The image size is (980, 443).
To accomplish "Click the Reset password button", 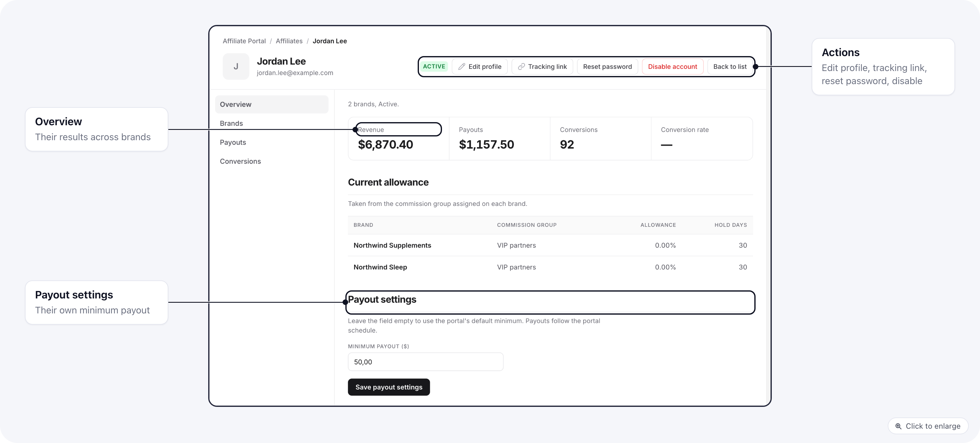I will (607, 67).
